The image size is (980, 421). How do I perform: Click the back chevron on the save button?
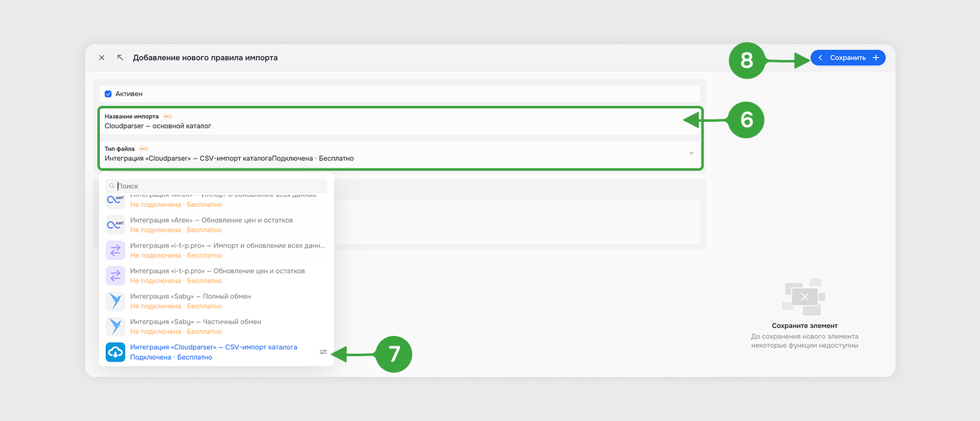pyautogui.click(x=820, y=58)
